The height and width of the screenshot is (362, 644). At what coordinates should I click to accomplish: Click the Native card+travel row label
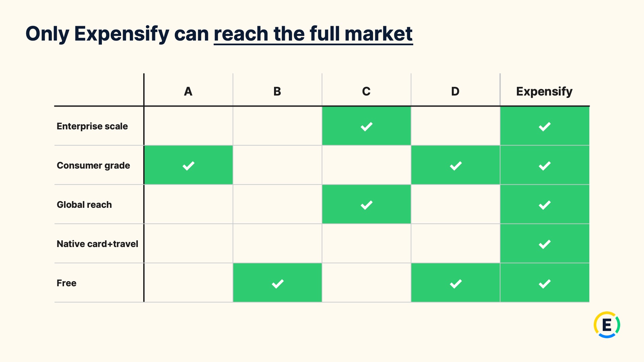(x=97, y=244)
